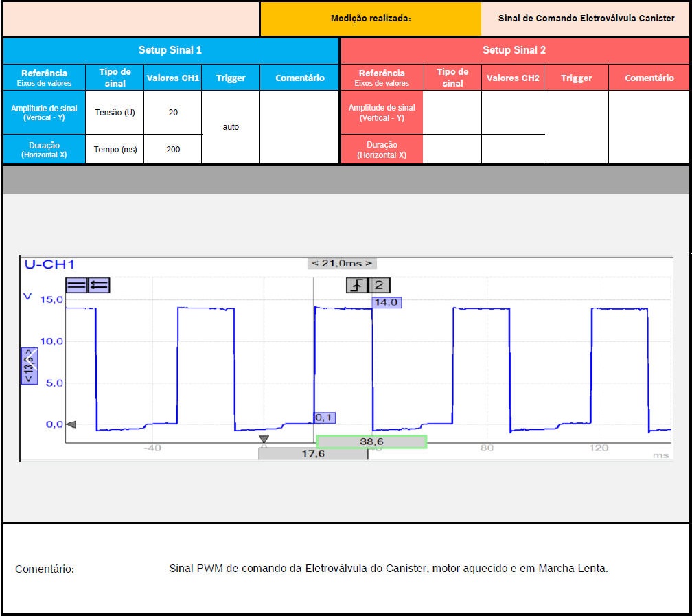Click the arrow-lines cursor mode icon
The width and height of the screenshot is (692, 616).
99,285
